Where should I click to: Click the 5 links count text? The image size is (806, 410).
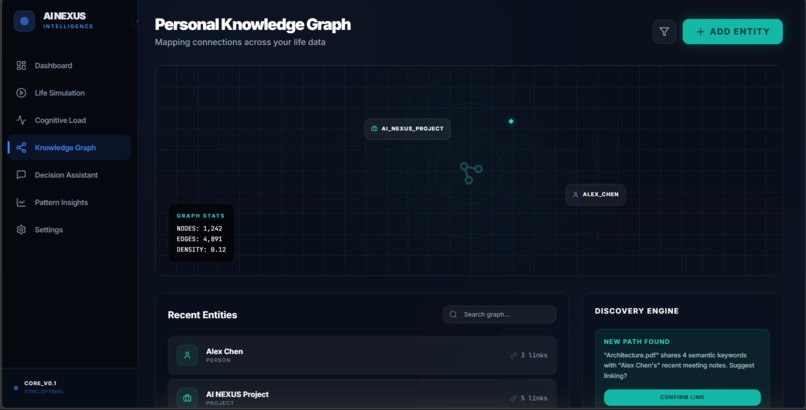pyautogui.click(x=534, y=398)
